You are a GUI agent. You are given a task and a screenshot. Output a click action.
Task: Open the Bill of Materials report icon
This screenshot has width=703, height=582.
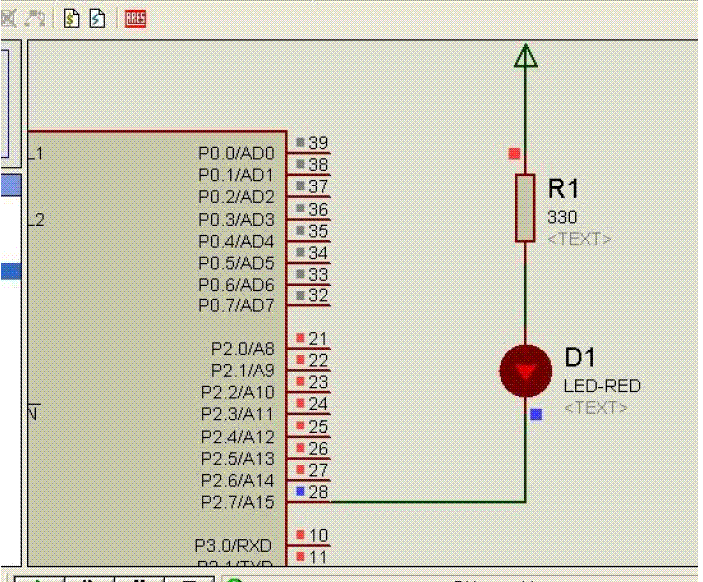point(73,18)
